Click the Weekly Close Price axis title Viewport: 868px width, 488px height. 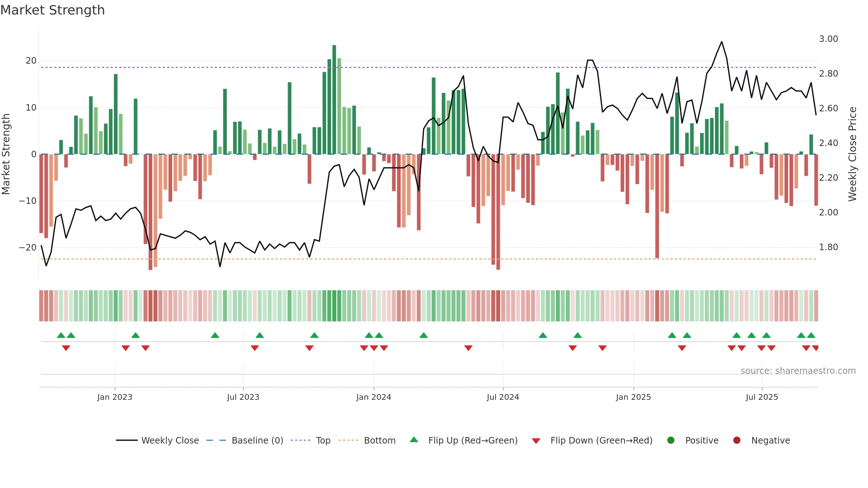pyautogui.click(x=852, y=154)
